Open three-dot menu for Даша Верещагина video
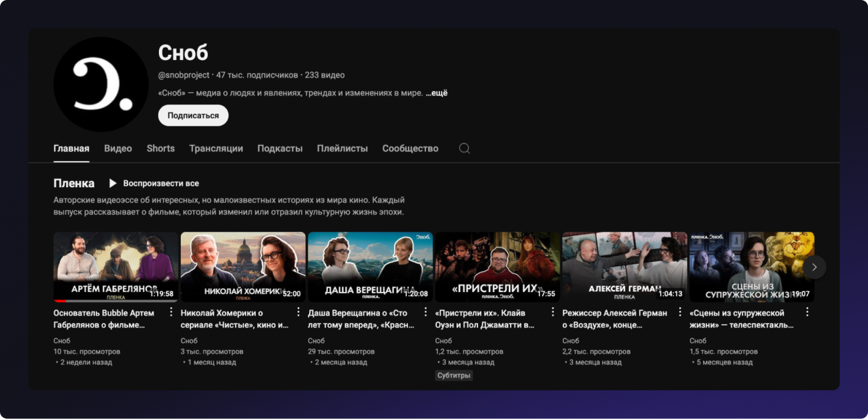The width and height of the screenshot is (868, 419). click(425, 312)
